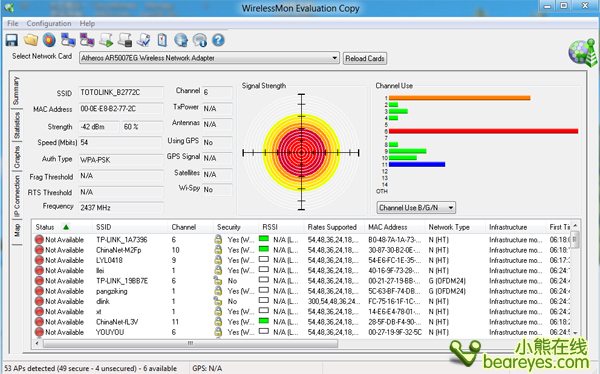Click the AP list vertical scrollbar down arrow
The image size is (600, 374).
(x=575, y=333)
